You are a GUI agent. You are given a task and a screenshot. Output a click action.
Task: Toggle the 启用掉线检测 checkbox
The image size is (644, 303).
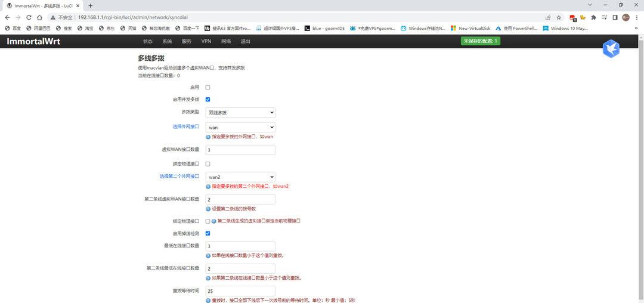click(x=208, y=233)
